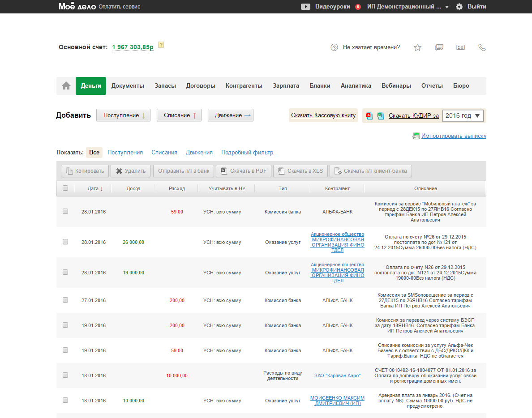Click the yellow question mark help icon

point(161,45)
